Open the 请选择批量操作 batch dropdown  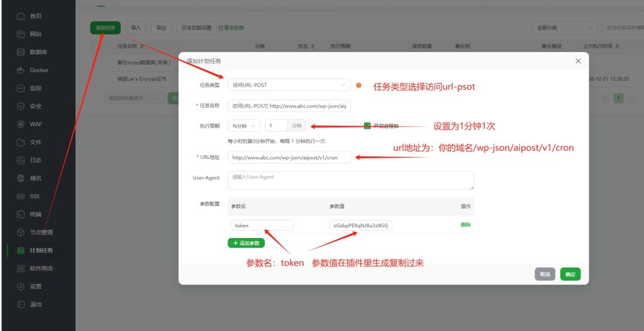133,99
